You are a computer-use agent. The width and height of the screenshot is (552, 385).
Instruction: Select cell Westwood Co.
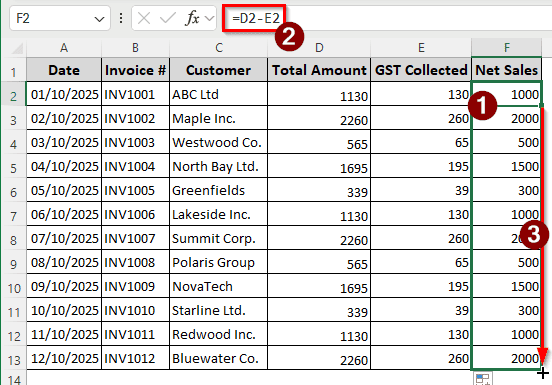coord(219,142)
